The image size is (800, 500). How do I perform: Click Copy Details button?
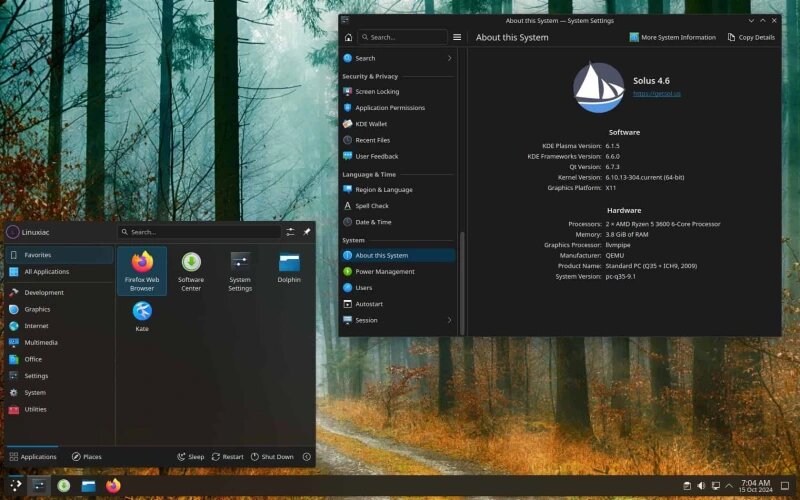tap(751, 37)
